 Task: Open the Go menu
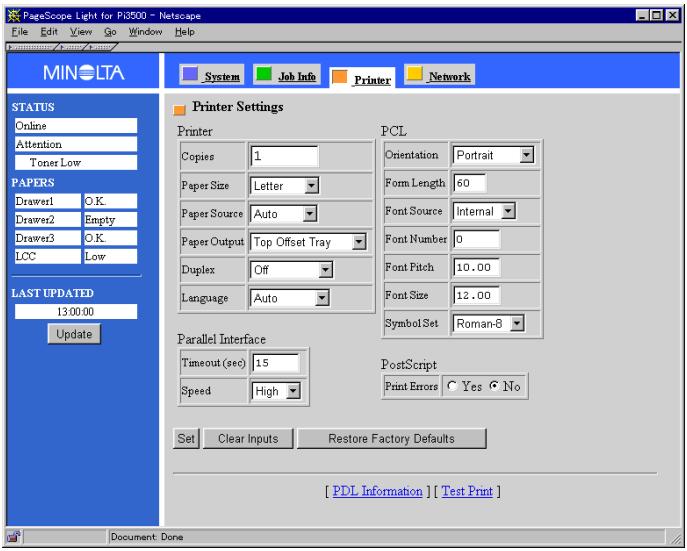(x=110, y=32)
